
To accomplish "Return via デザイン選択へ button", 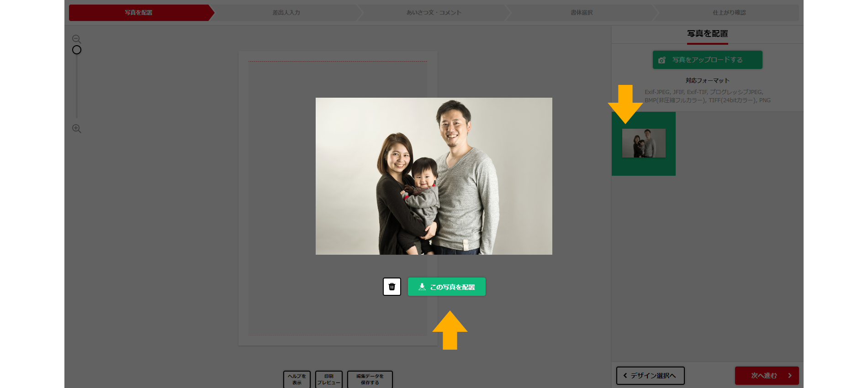I will point(651,376).
